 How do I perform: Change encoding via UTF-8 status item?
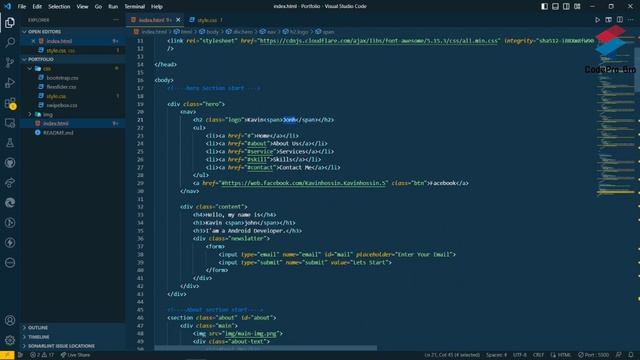[x=520, y=355]
